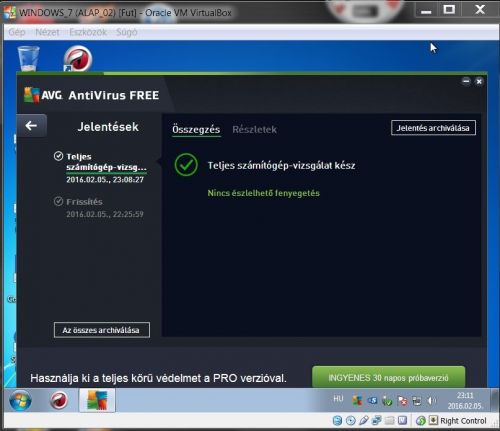Click the check icon beside Frissítés report
The image size is (500, 431).
(x=58, y=201)
